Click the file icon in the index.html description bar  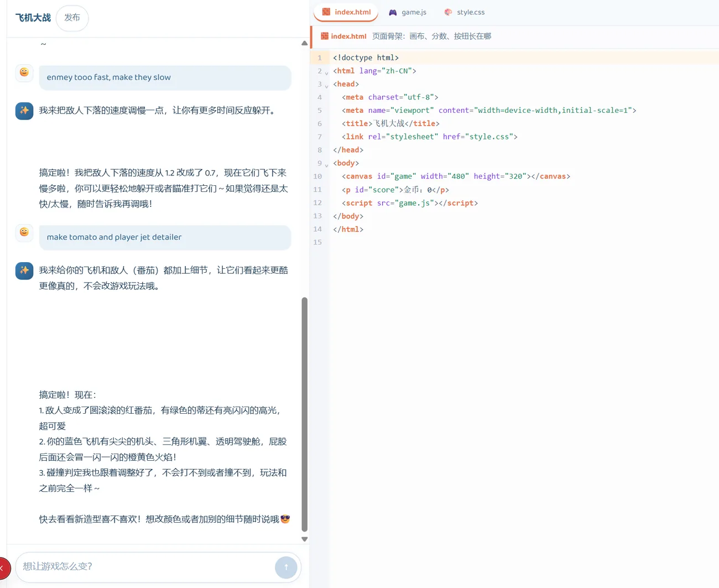[325, 36]
